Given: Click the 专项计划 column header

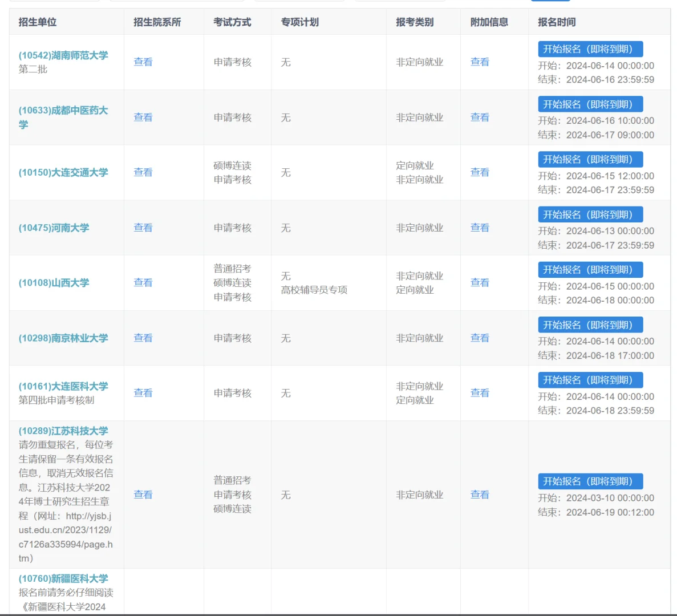Looking at the screenshot, I should [299, 22].
